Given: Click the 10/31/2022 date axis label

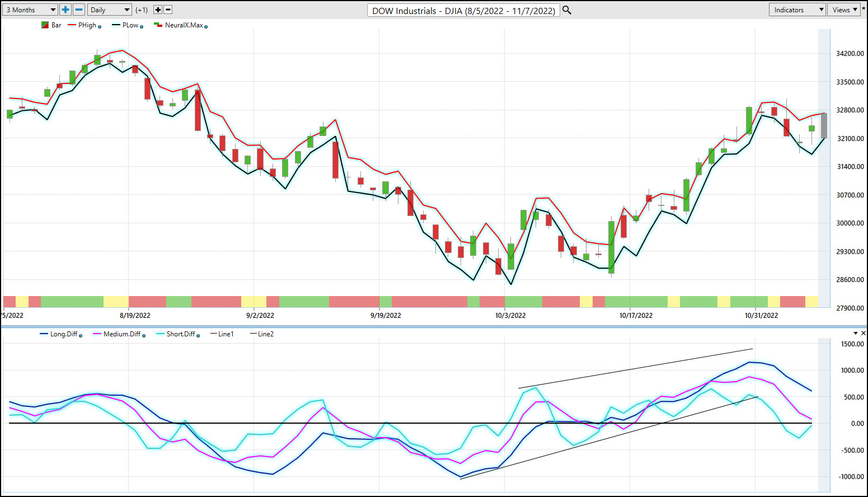Looking at the screenshot, I should [761, 316].
